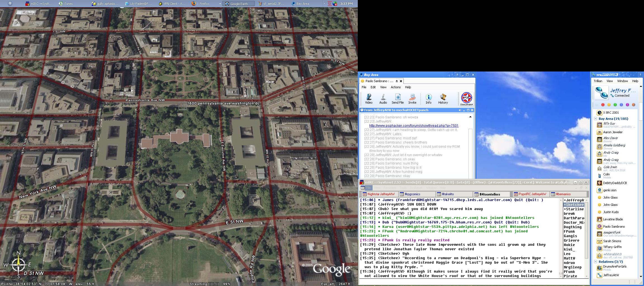The image size is (644, 286).
Task: Open Edit menu in Bay Area chat window
Action: (x=373, y=87)
